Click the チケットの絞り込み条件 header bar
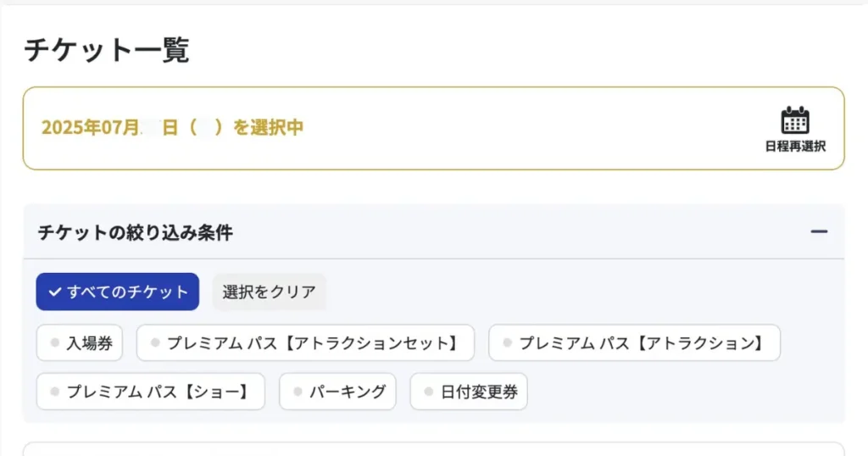The height and width of the screenshot is (456, 868). coord(434,232)
